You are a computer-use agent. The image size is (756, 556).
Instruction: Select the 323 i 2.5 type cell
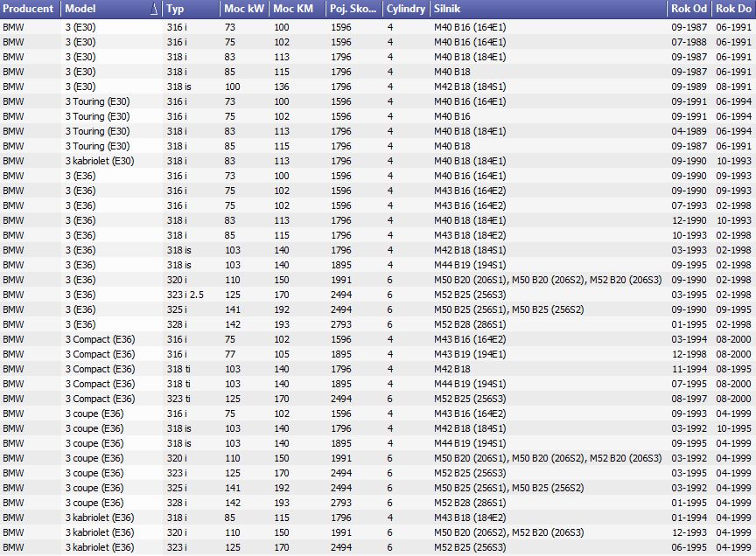pos(185,295)
